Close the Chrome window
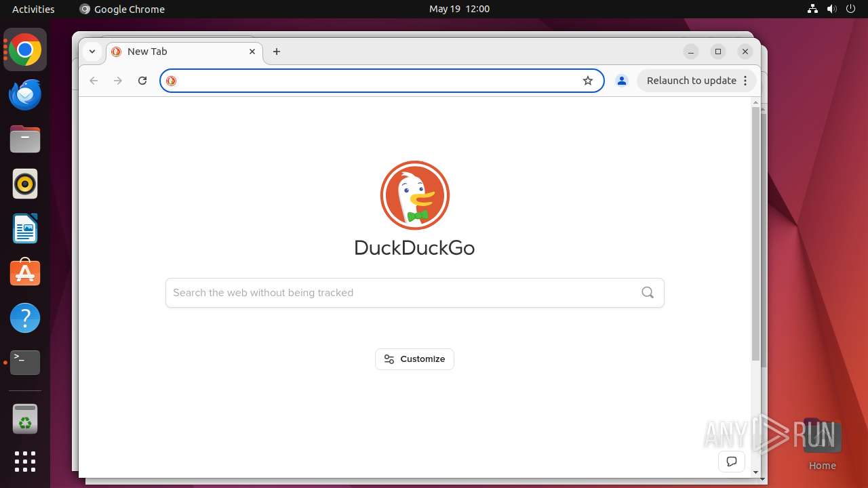 [x=745, y=52]
